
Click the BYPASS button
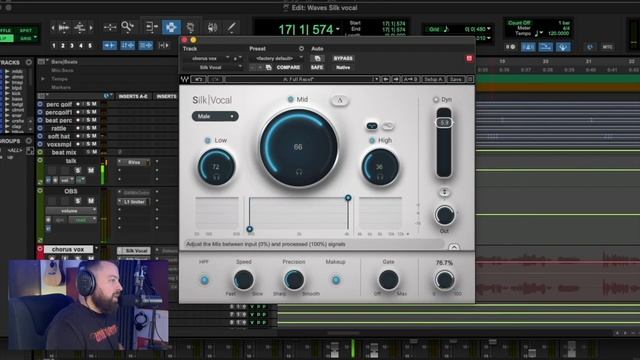pos(343,58)
